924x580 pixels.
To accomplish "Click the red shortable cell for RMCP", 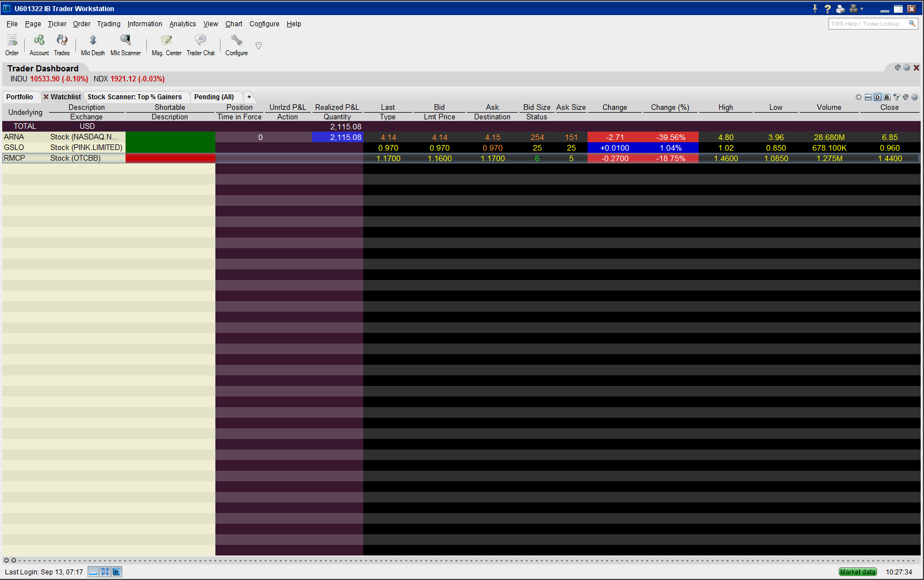I will pyautogui.click(x=170, y=158).
